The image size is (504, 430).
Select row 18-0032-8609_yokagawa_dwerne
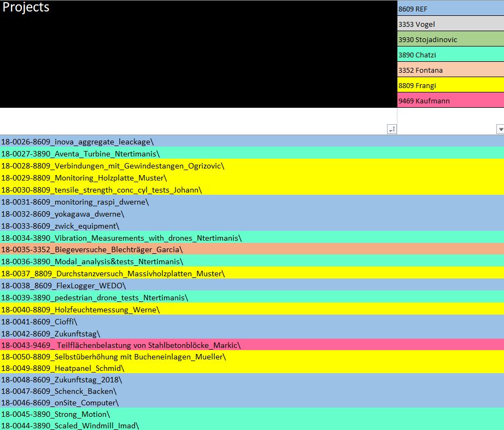point(252,213)
